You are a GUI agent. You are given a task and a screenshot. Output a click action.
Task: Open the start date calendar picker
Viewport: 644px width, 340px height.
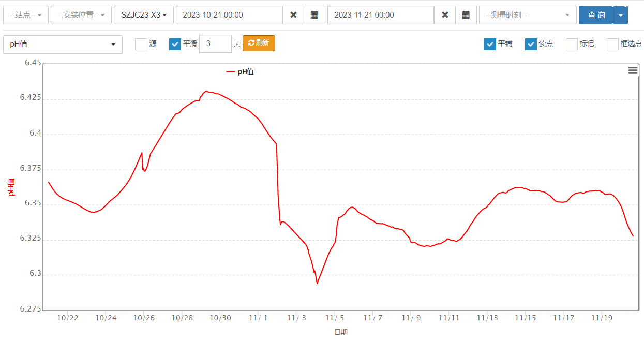[314, 15]
